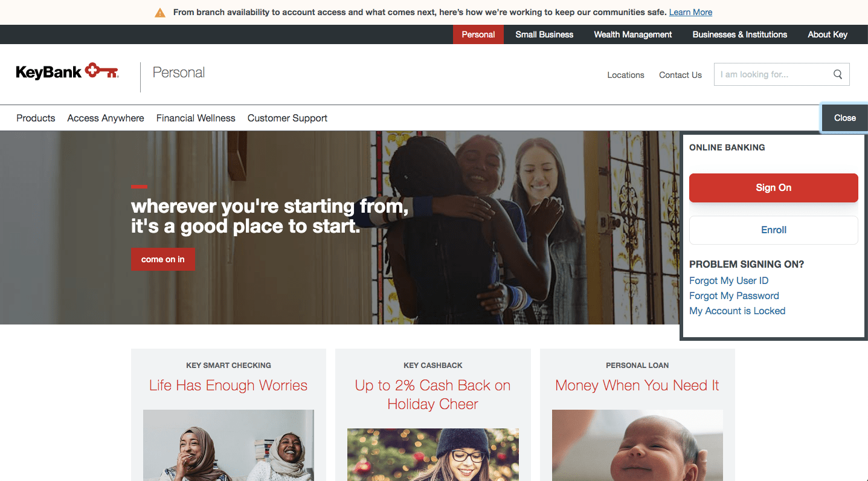This screenshot has height=481, width=868.
Task: Go to Businesses & Institutions section
Action: (740, 34)
